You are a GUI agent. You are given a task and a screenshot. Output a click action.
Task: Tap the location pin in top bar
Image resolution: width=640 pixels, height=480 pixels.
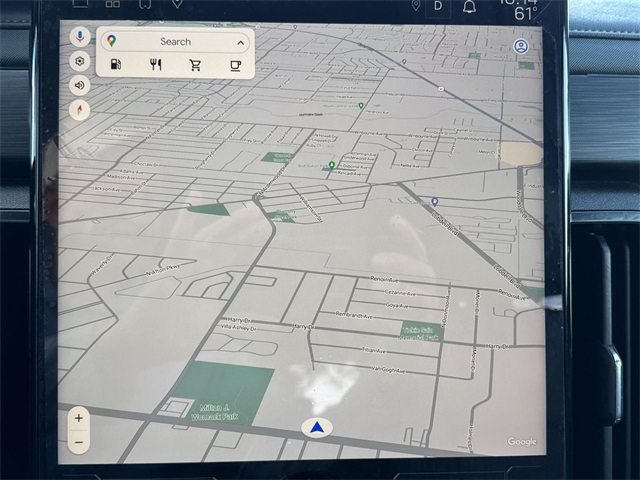pyautogui.click(x=415, y=5)
